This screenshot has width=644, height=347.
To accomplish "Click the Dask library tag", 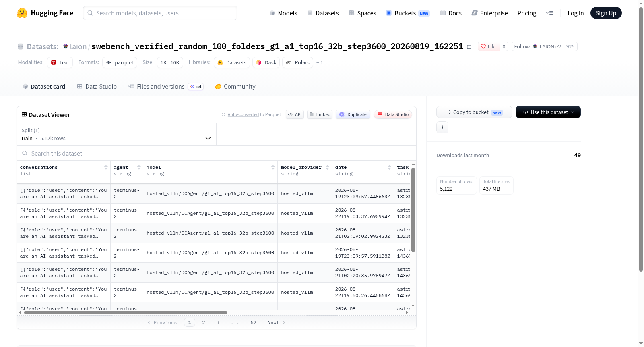I will pos(266,62).
